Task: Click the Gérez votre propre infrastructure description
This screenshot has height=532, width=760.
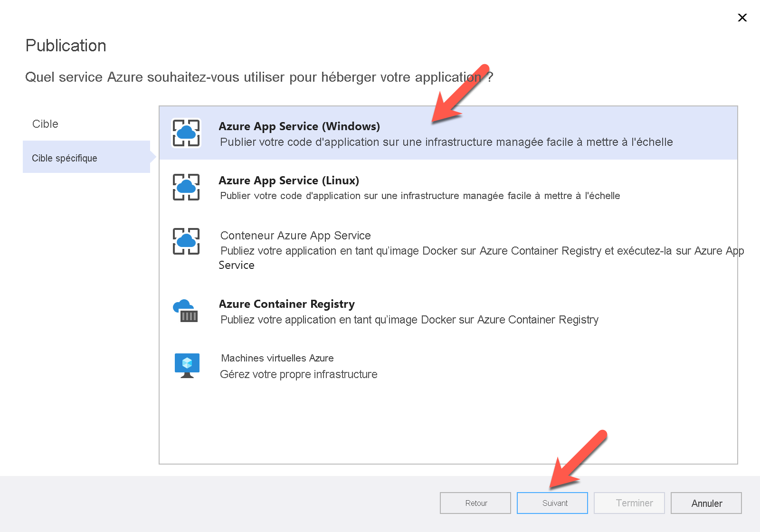Action: [299, 374]
